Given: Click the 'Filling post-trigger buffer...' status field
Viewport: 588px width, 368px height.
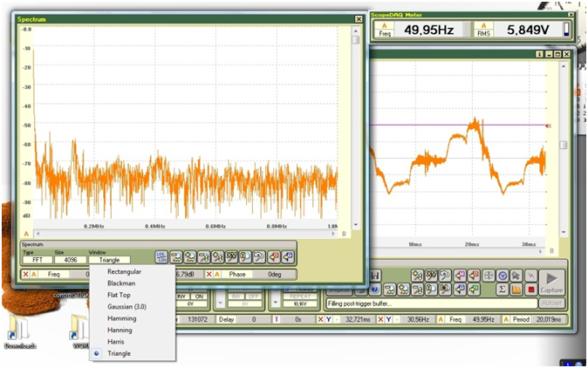Looking at the screenshot, I should tap(432, 303).
